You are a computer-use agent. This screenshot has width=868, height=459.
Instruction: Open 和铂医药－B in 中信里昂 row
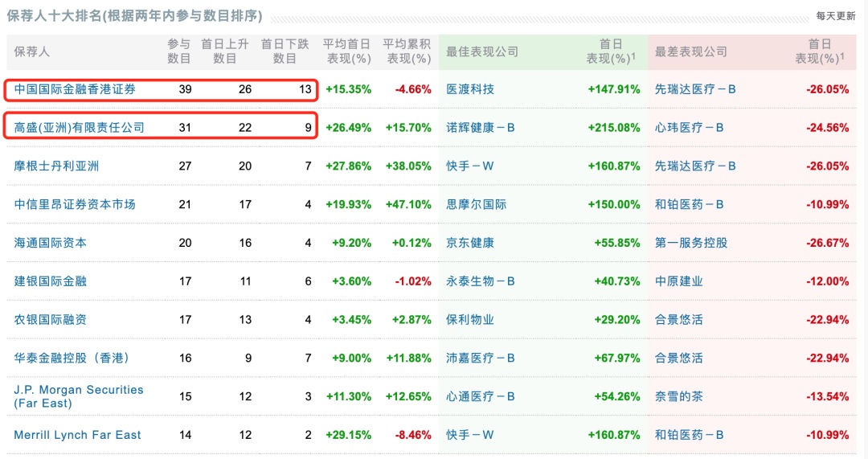point(690,204)
